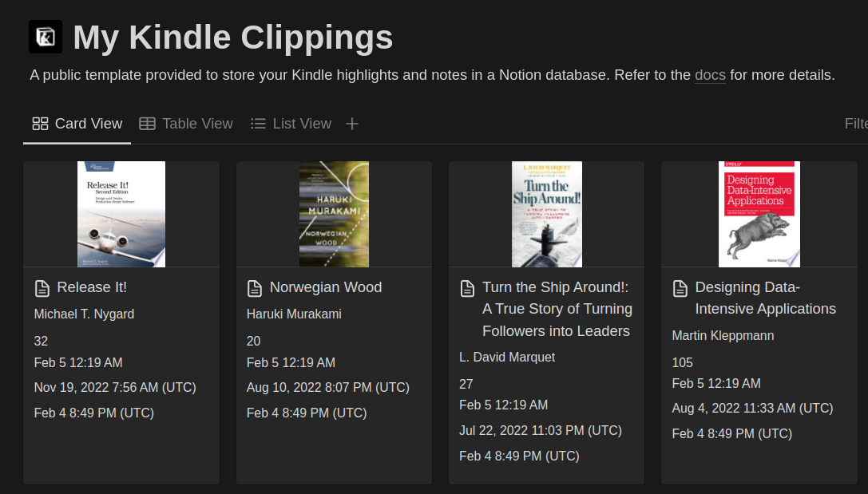The width and height of the screenshot is (868, 494).
Task: Open the Turn the Ship Around cover image
Action: [547, 214]
